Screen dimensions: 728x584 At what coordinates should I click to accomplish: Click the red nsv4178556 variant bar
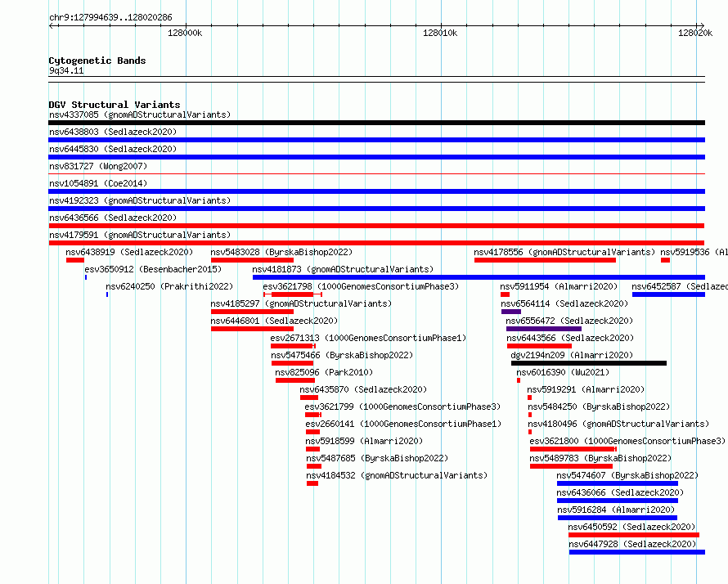coord(545,260)
